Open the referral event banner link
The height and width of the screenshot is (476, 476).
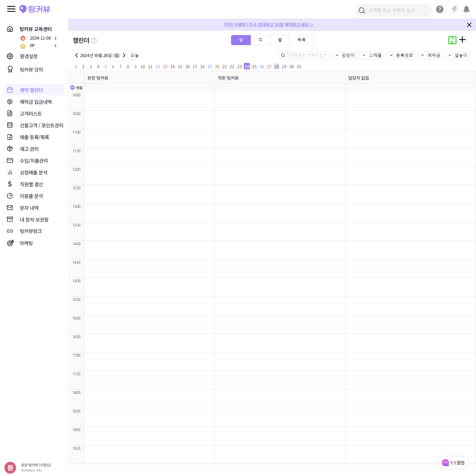[x=268, y=25]
